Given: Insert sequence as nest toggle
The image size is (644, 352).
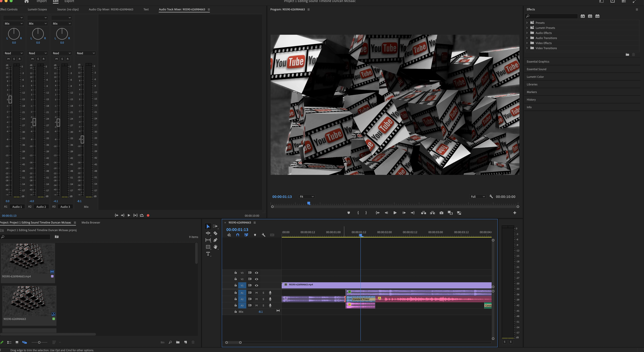Looking at the screenshot, I should [229, 235].
